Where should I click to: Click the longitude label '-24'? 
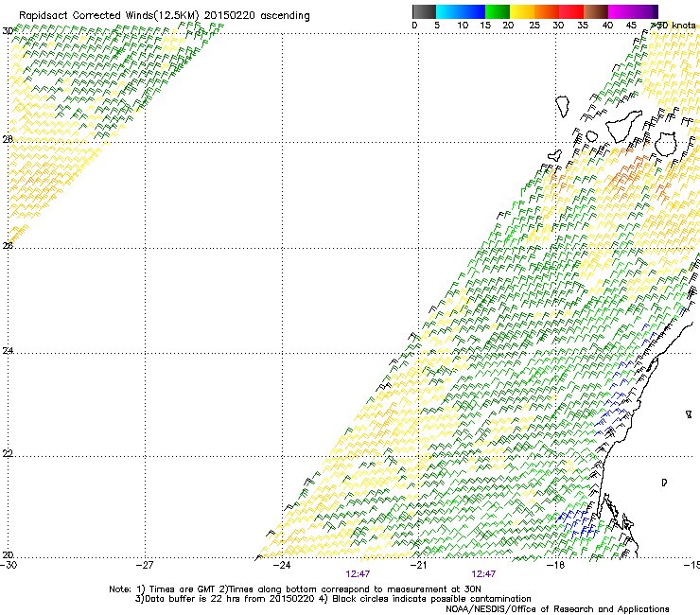coord(282,565)
